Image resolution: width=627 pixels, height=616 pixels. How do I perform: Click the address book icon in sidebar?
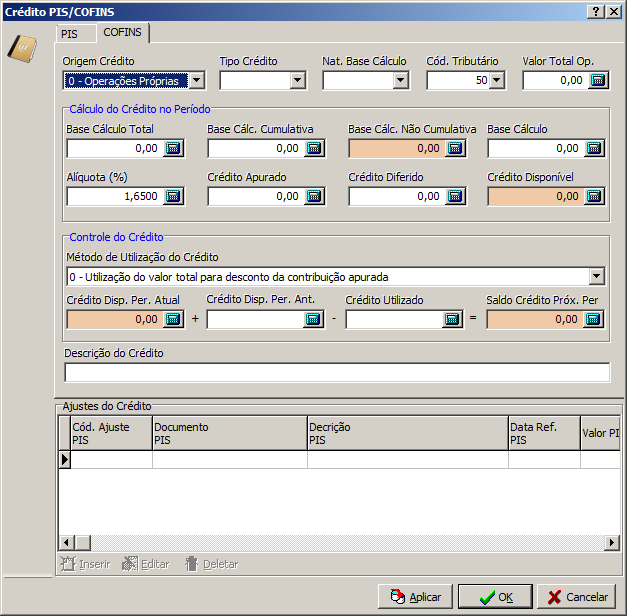pyautogui.click(x=22, y=48)
